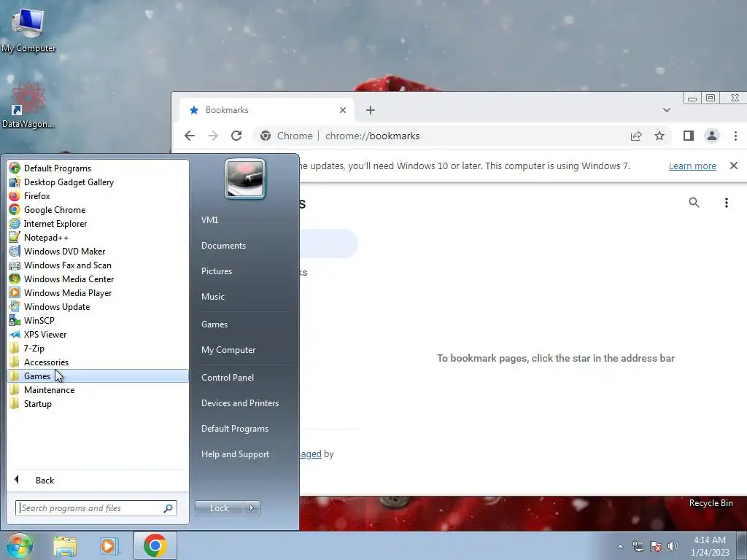Bookmark this tab with the star icon
The height and width of the screenshot is (560, 747).
click(x=659, y=136)
